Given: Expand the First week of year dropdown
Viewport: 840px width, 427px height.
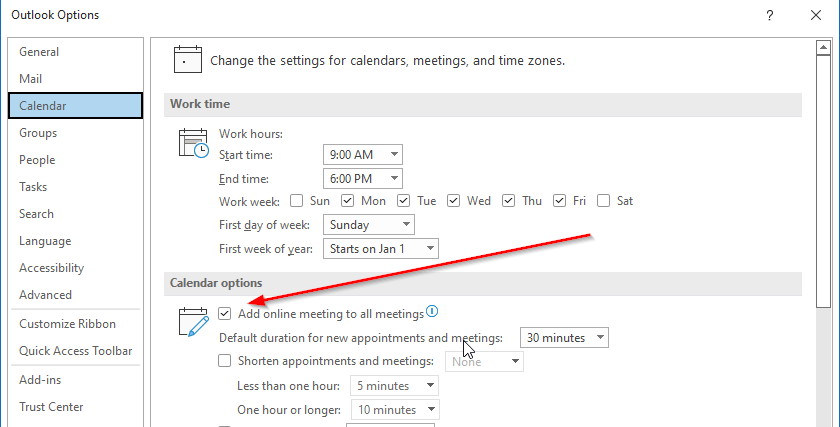Looking at the screenshot, I should pyautogui.click(x=380, y=249).
